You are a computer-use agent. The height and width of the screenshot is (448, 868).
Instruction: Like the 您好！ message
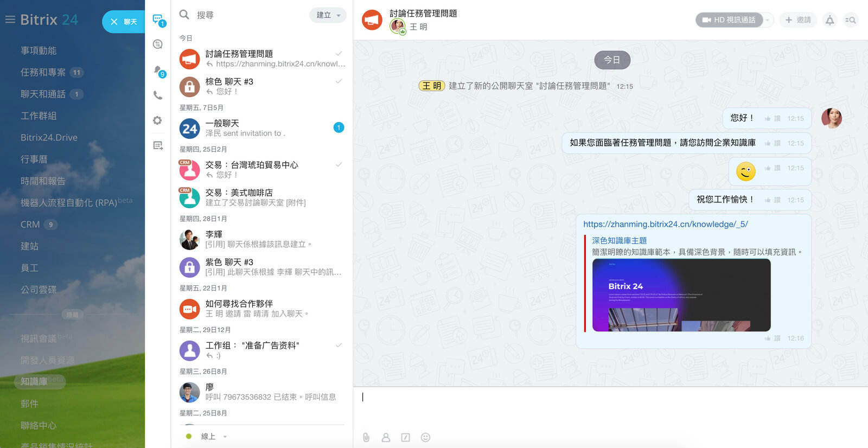pyautogui.click(x=768, y=119)
